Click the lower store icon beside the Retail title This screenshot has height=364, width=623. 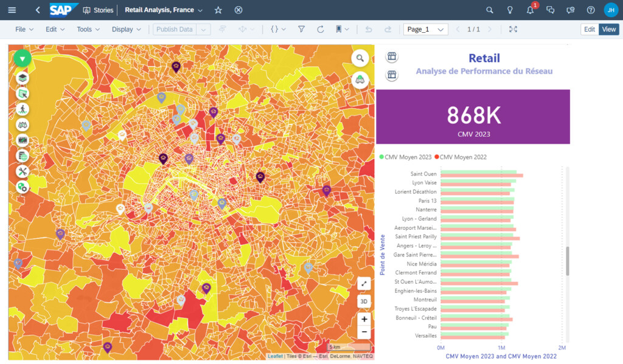coord(392,75)
